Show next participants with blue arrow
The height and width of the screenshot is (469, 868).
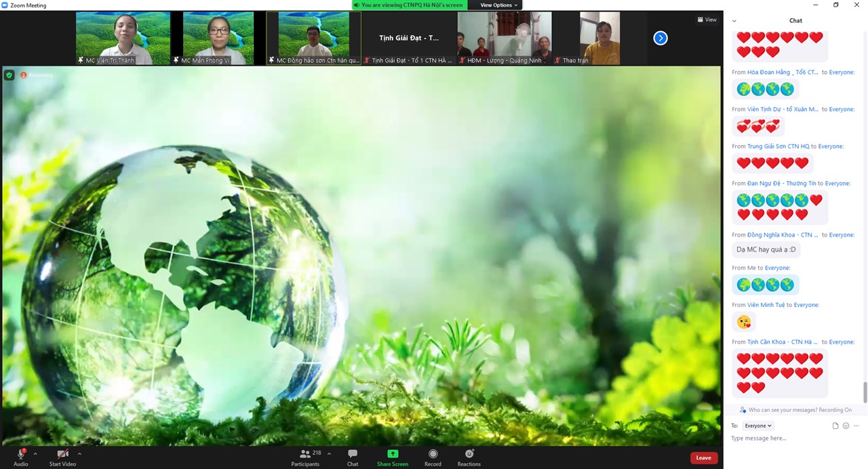click(x=660, y=38)
